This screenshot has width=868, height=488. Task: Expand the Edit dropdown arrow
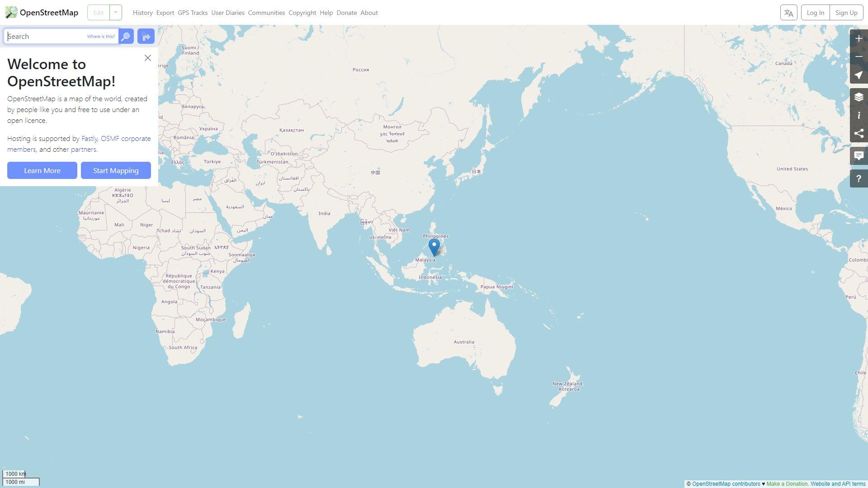pyautogui.click(x=116, y=13)
